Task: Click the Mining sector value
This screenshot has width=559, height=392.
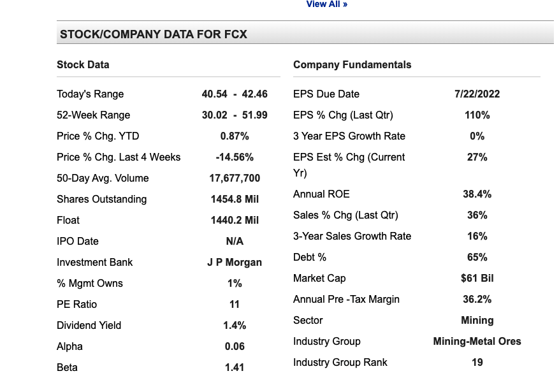Action: [477, 321]
